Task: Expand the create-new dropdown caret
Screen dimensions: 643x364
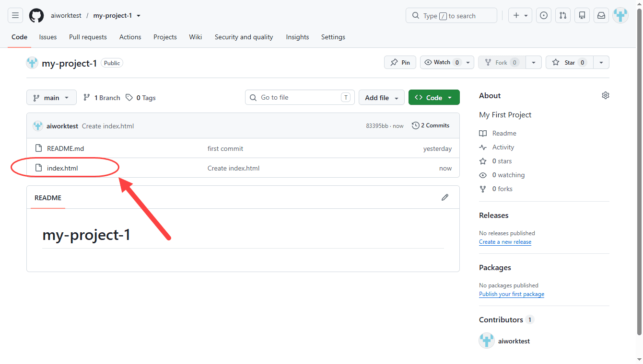Action: 526,16
